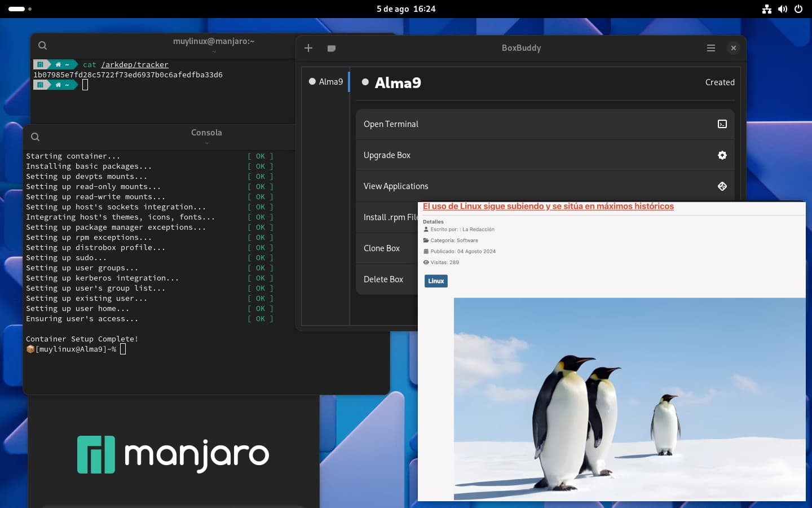Click the penguins article image
Image resolution: width=812 pixels, height=508 pixels.
(x=629, y=398)
